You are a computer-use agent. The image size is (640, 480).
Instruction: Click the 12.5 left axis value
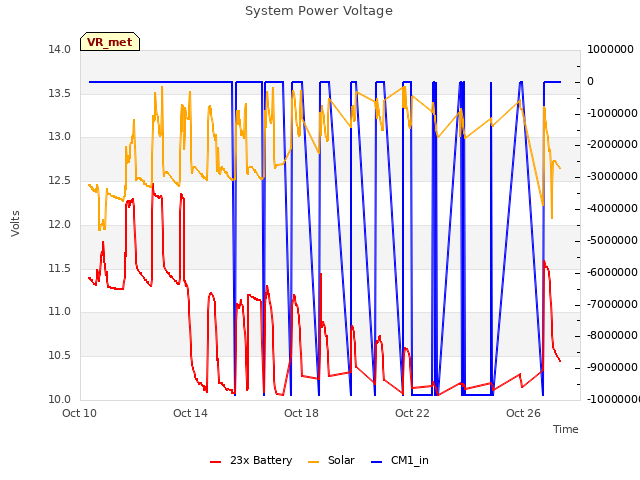coord(60,180)
